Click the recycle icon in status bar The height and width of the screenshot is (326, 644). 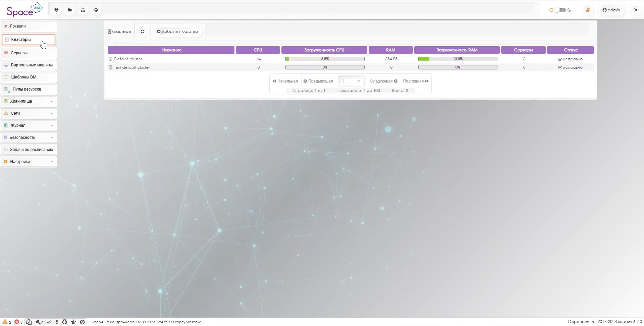[65, 322]
